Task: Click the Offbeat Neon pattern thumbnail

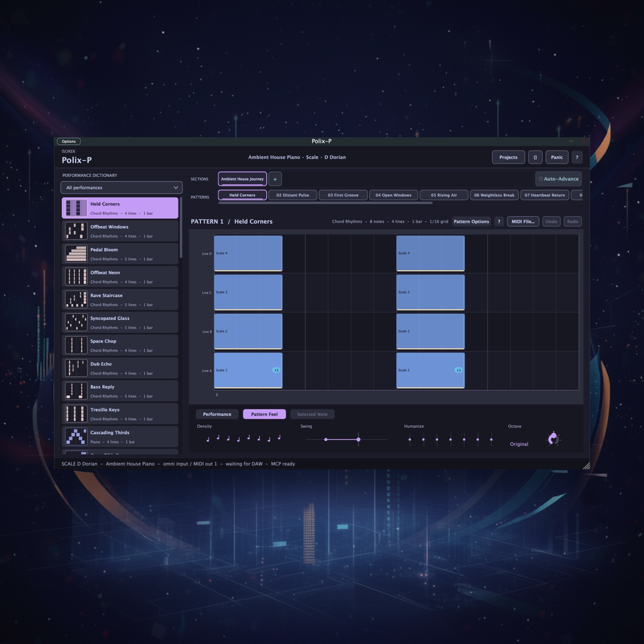Action: pyautogui.click(x=76, y=276)
